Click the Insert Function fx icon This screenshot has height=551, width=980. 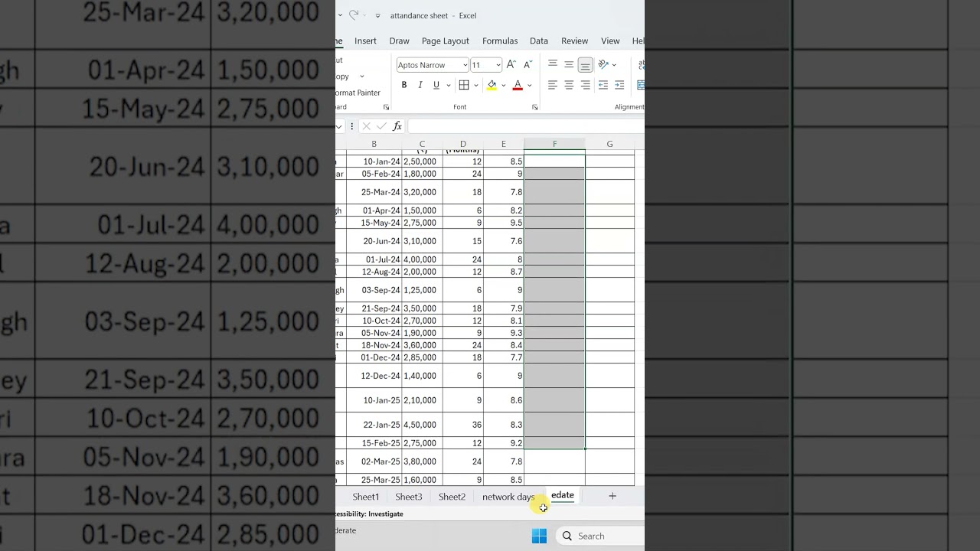click(x=397, y=126)
